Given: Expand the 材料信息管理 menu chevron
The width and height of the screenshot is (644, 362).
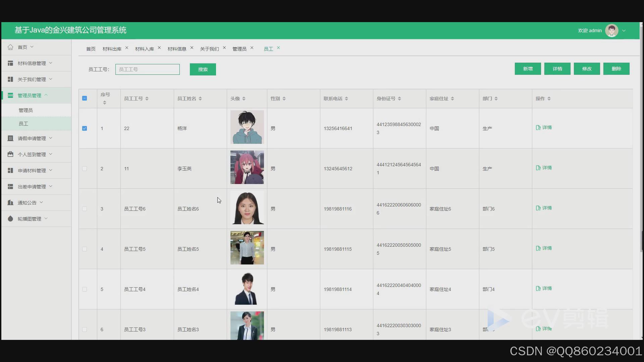Looking at the screenshot, I should [x=51, y=63].
